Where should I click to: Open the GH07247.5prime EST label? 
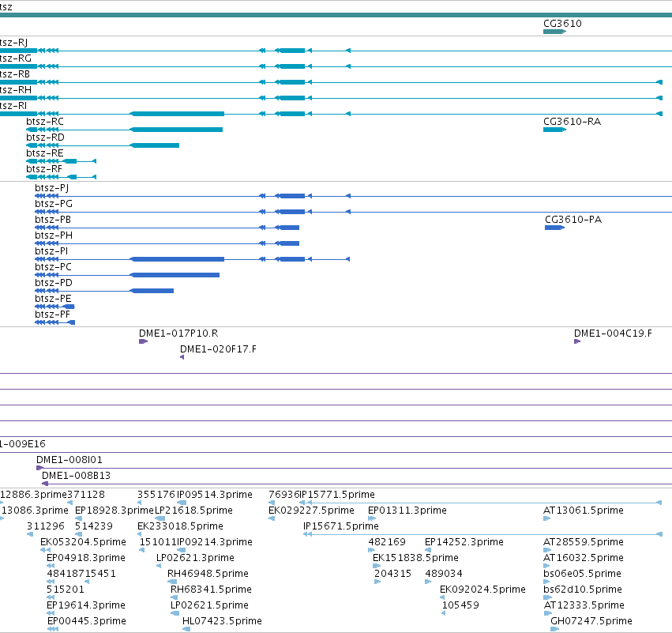[x=591, y=622]
